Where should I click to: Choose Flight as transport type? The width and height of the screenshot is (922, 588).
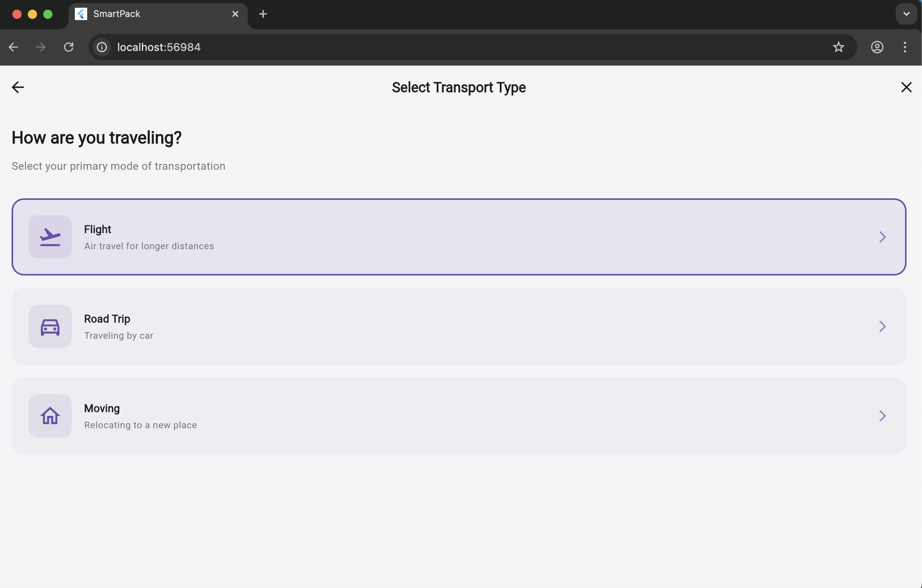click(458, 237)
